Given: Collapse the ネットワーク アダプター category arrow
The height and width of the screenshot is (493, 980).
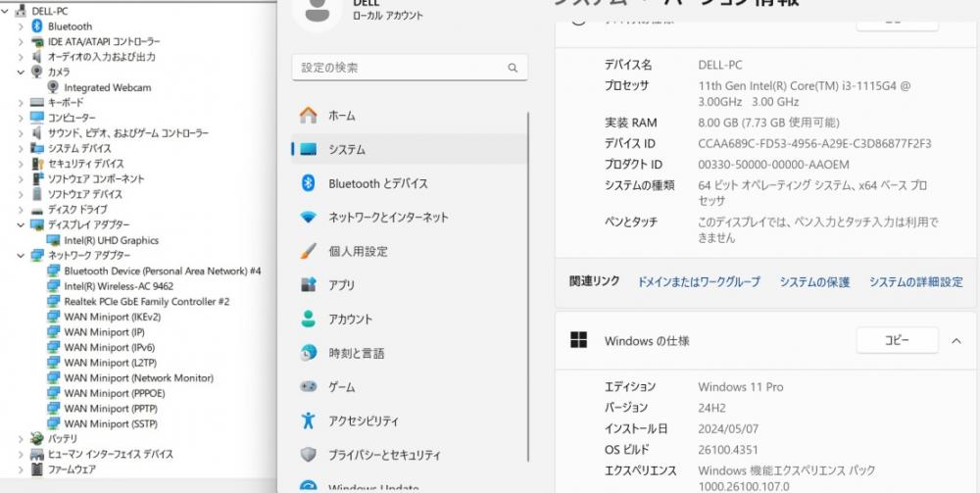Looking at the screenshot, I should [21, 256].
